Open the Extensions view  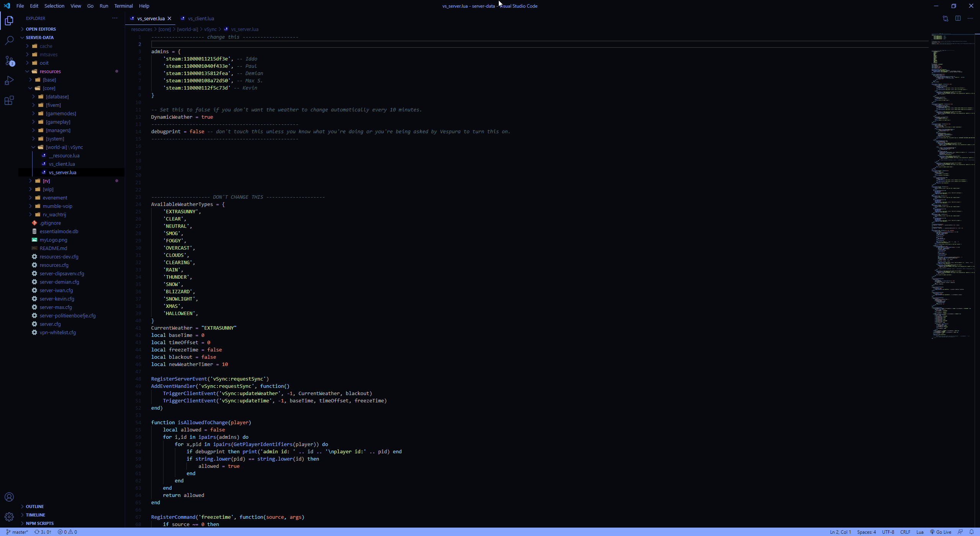pyautogui.click(x=9, y=100)
